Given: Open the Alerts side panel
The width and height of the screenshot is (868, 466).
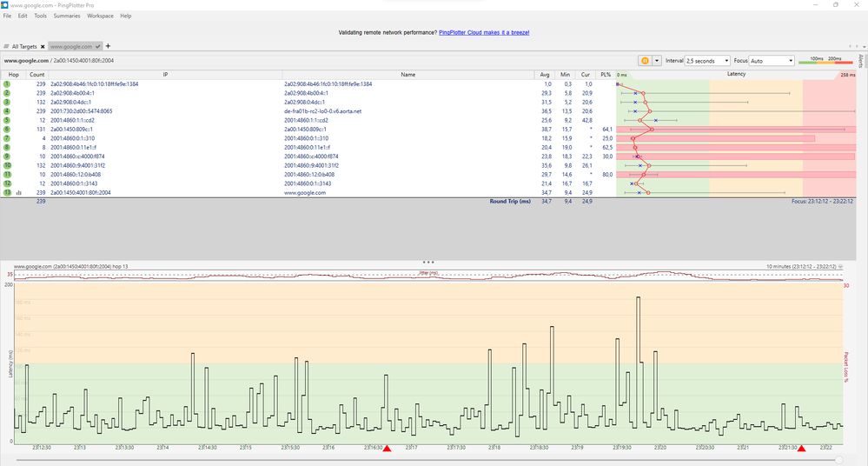Looking at the screenshot, I should 861,60.
